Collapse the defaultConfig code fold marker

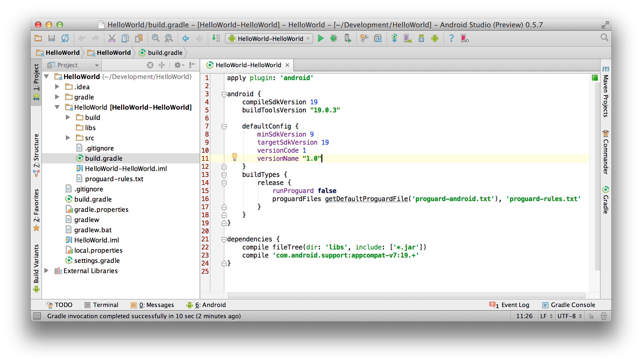pos(224,126)
